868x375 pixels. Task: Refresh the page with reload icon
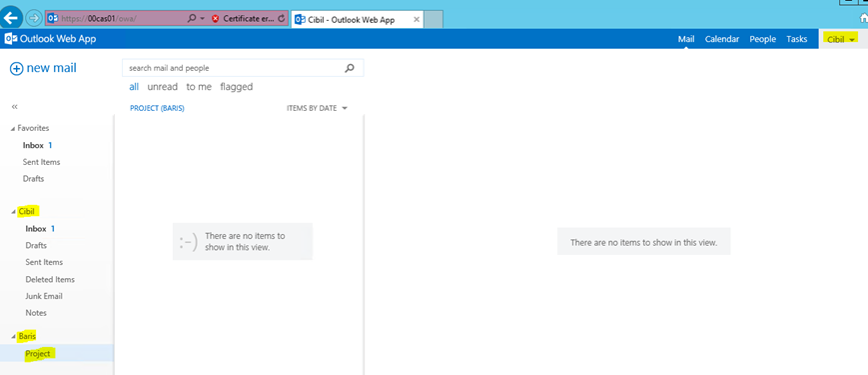(282, 18)
